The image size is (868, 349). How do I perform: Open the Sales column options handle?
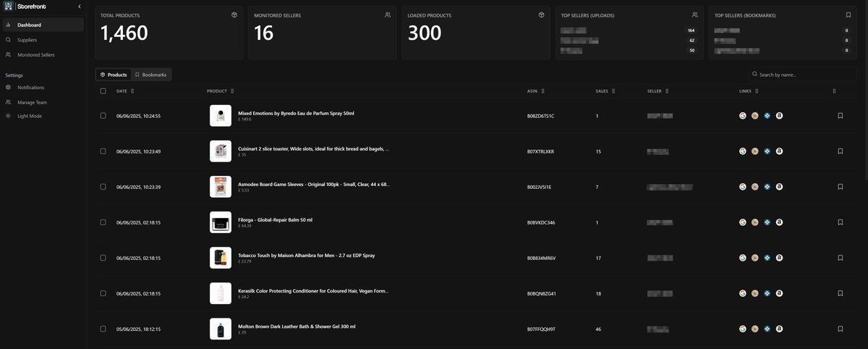pyautogui.click(x=613, y=91)
